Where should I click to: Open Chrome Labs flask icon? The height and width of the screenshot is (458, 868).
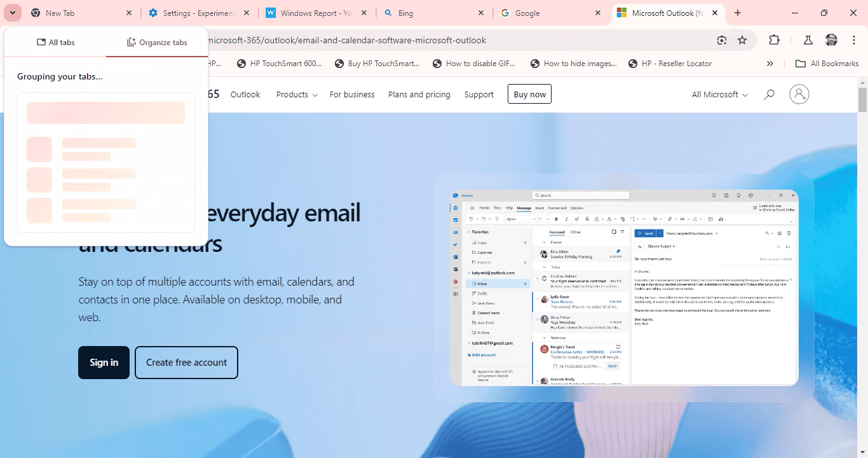[808, 40]
